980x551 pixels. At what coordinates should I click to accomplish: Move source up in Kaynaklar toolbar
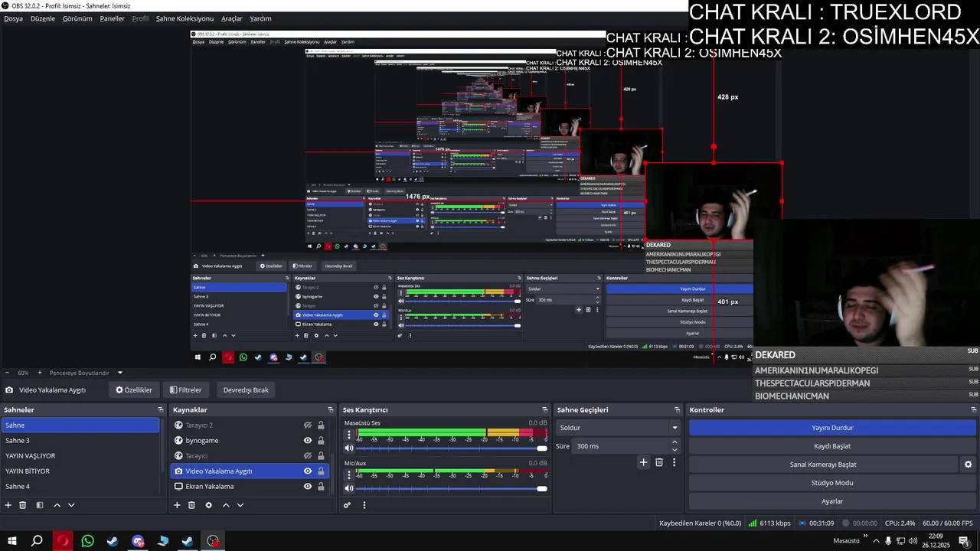[x=226, y=505]
